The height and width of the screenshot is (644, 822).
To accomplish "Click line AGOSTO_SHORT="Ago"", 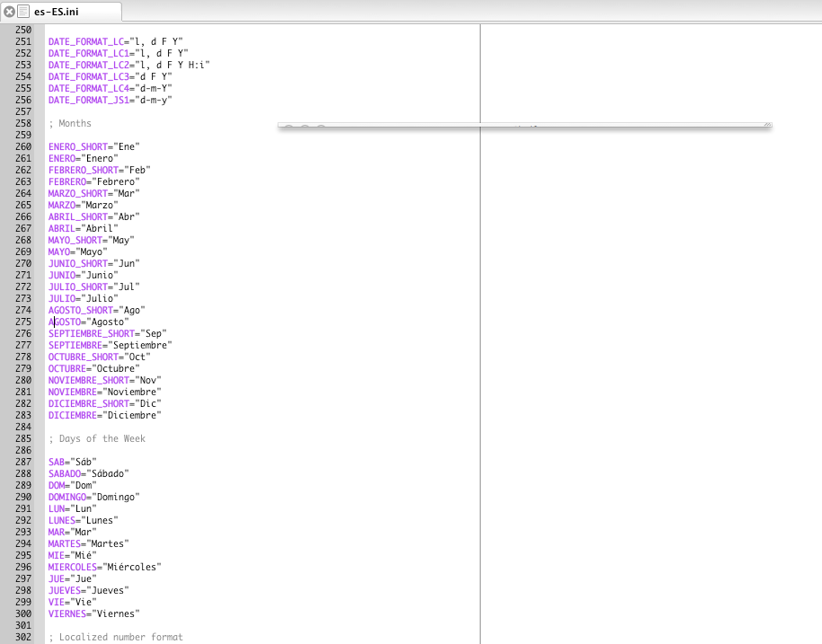I will tap(96, 310).
